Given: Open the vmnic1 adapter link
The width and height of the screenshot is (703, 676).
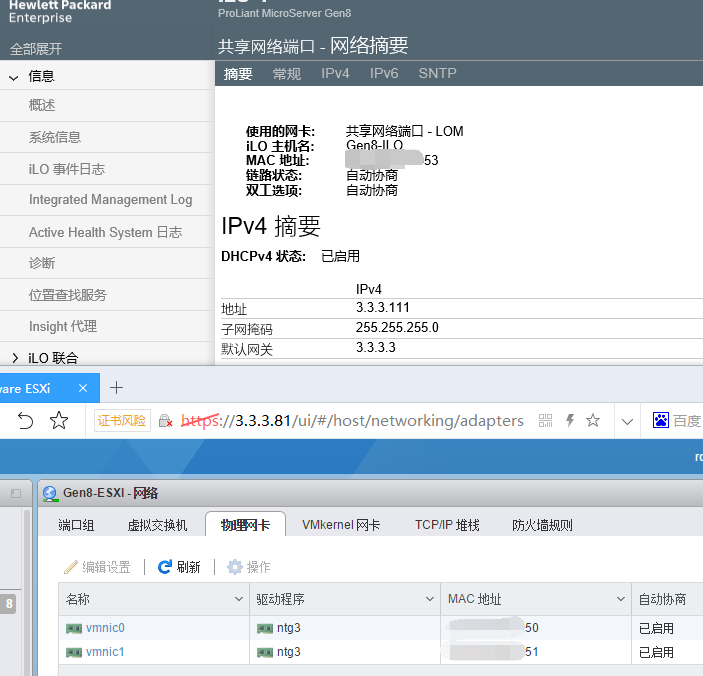Looking at the screenshot, I should click(105, 652).
